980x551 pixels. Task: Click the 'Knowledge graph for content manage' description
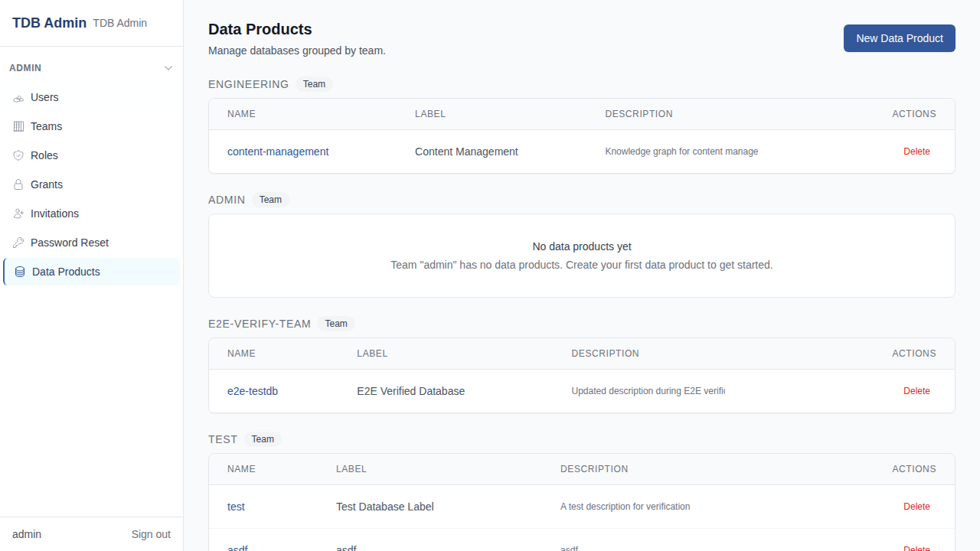coord(681,152)
